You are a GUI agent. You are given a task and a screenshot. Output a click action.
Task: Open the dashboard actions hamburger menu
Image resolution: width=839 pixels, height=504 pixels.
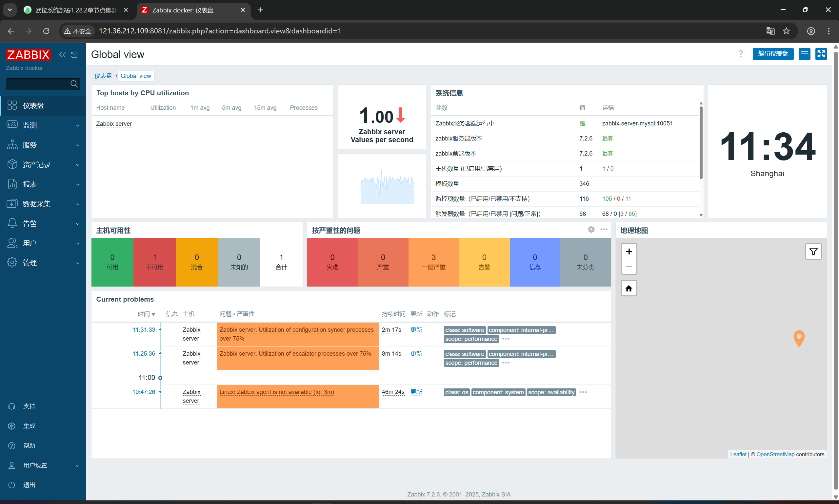click(804, 54)
